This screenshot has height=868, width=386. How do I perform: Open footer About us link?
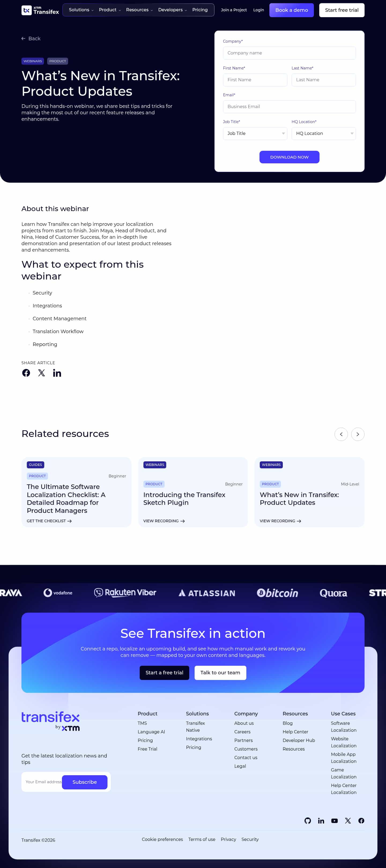click(244, 723)
